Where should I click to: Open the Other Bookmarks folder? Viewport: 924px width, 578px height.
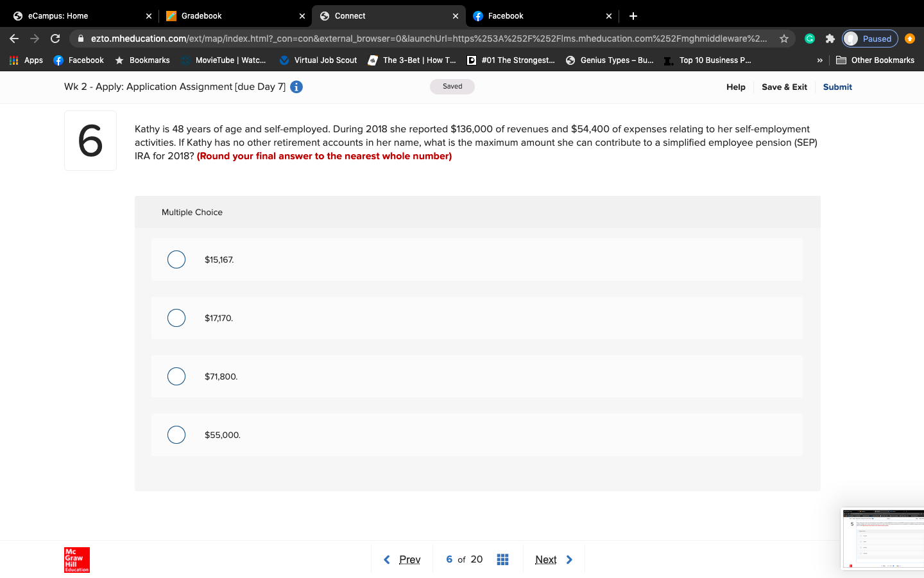(883, 60)
